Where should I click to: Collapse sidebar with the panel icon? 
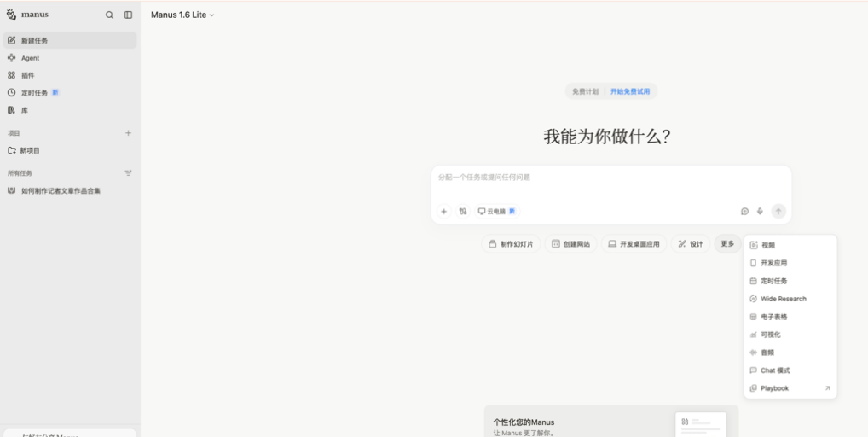(129, 15)
